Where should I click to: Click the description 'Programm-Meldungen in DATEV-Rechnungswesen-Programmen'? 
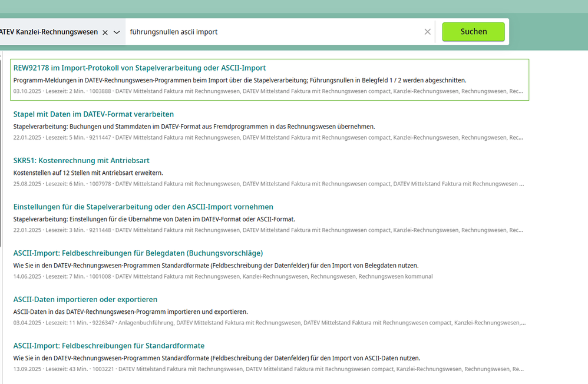[240, 80]
